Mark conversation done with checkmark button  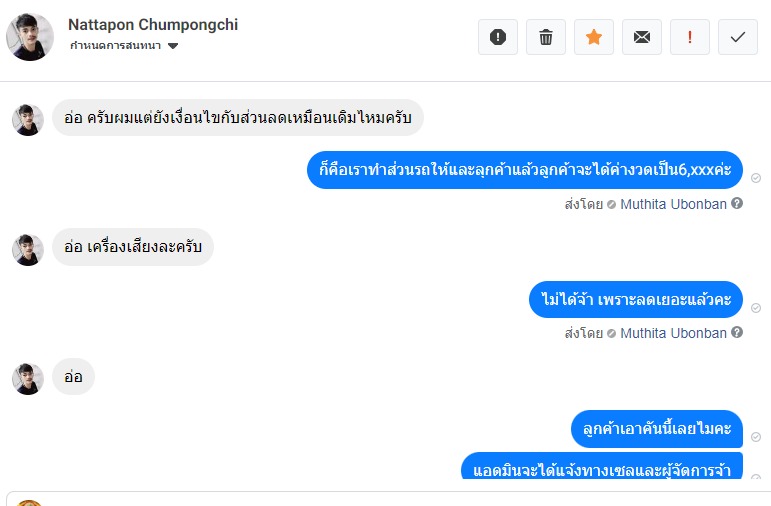click(x=737, y=37)
